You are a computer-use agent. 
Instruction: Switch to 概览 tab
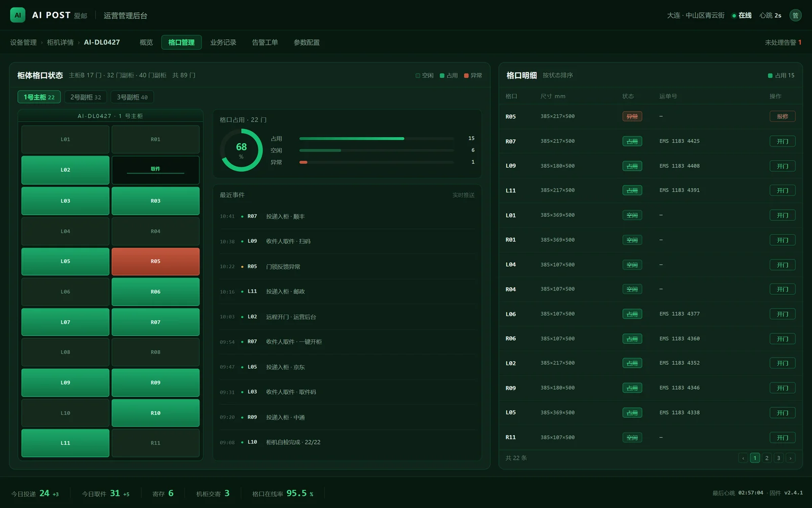pyautogui.click(x=146, y=42)
